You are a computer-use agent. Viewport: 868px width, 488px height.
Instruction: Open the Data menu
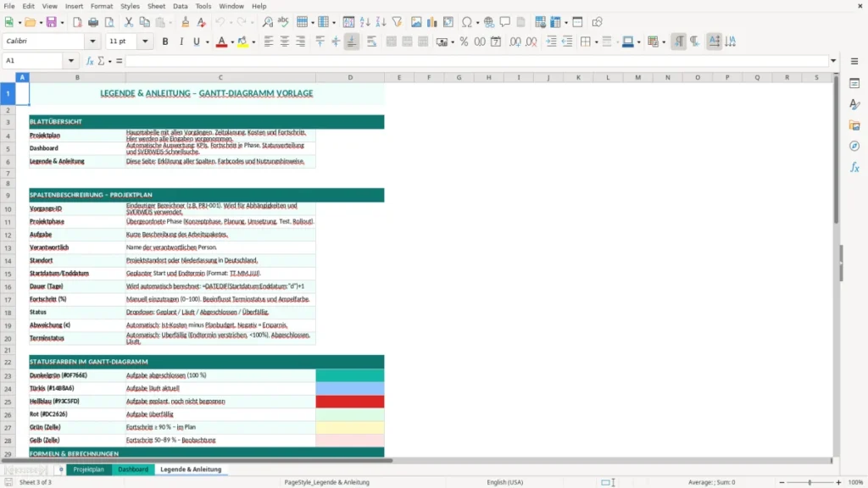point(181,6)
